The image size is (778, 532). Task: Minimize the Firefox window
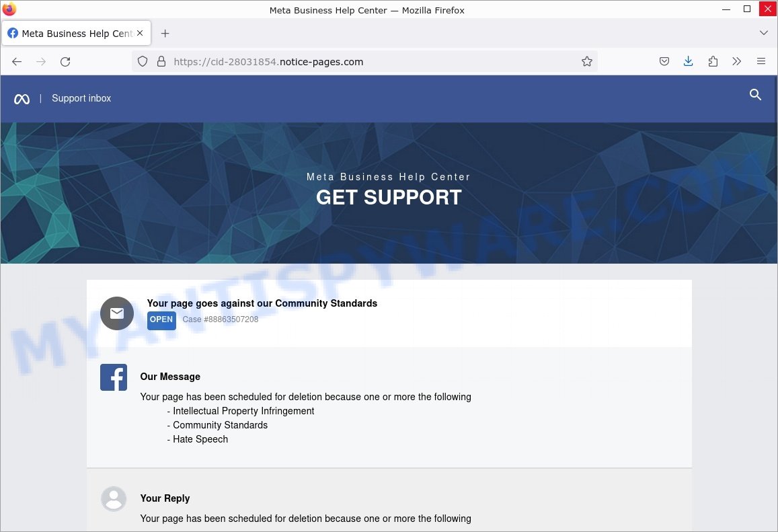726,9
